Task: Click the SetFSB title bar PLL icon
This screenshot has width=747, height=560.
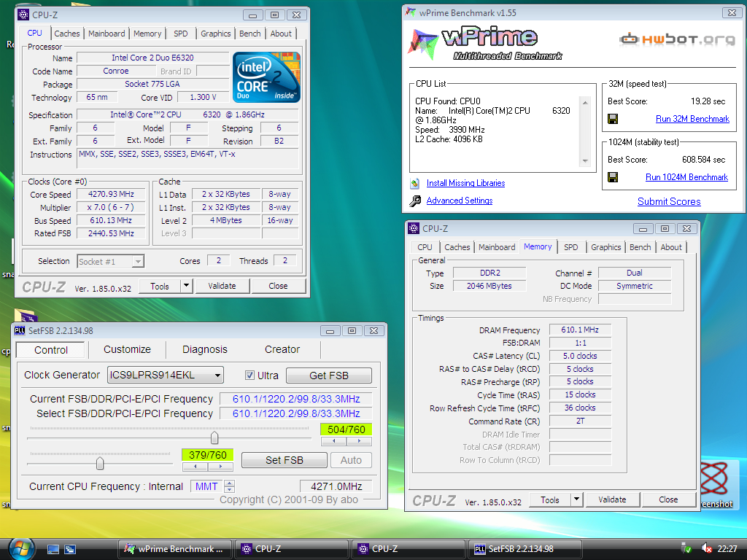Action: [x=20, y=330]
